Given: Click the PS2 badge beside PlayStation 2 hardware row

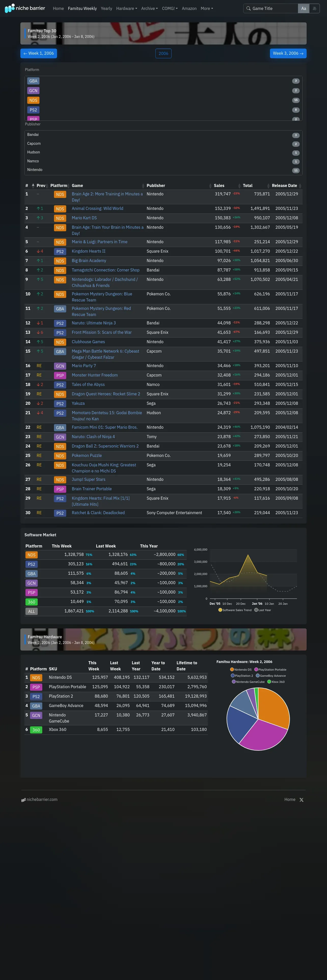Looking at the screenshot, I should tap(36, 697).
